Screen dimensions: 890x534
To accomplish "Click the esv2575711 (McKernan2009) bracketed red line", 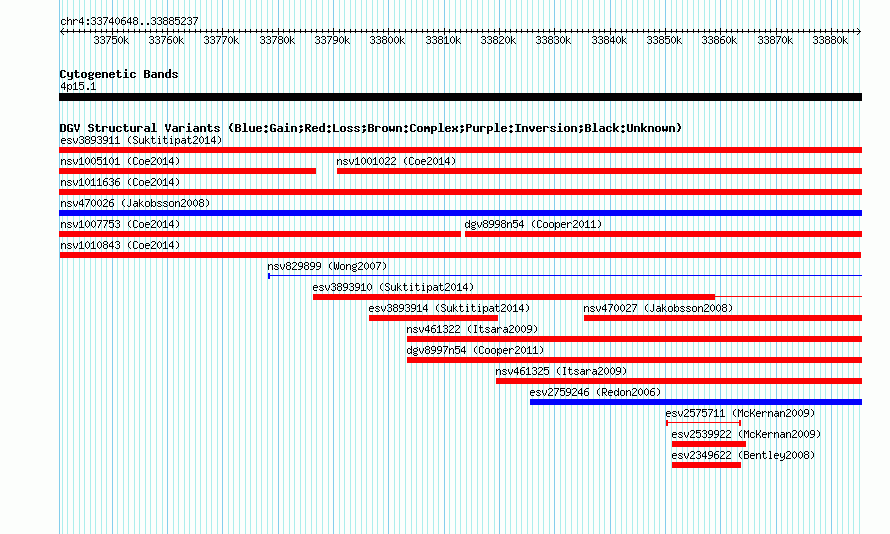I will [703, 423].
